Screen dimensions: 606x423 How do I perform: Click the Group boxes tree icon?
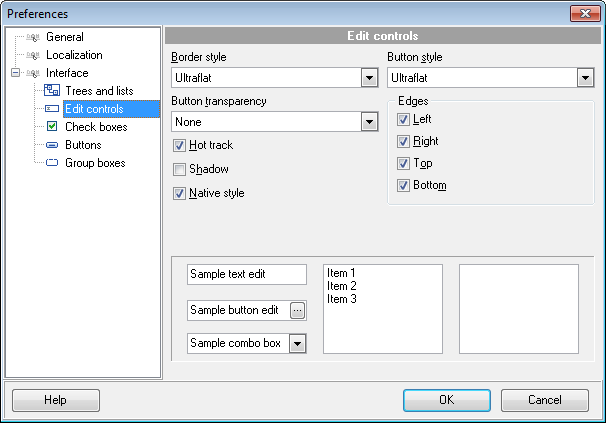[52, 163]
